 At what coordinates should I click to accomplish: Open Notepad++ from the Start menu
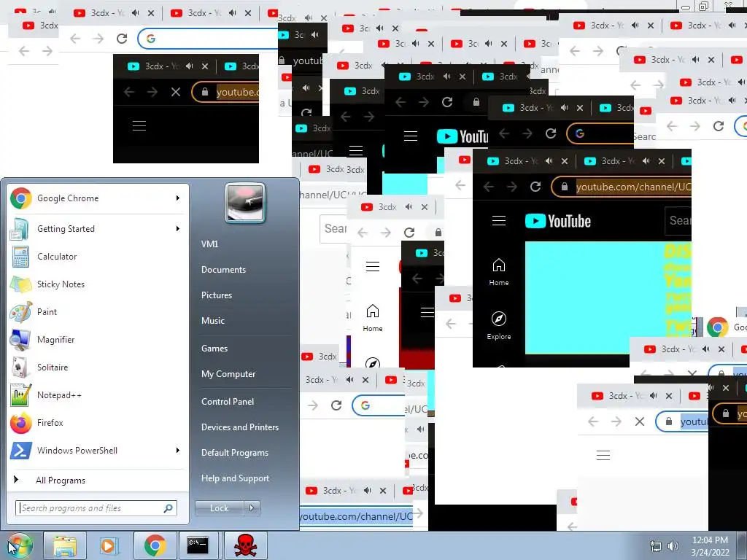point(98,394)
